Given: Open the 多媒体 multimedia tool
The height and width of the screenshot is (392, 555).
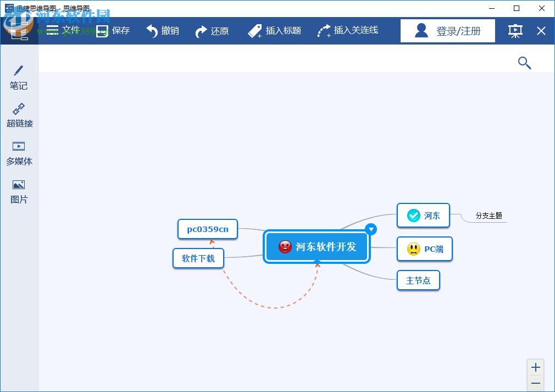Looking at the screenshot, I should [19, 152].
